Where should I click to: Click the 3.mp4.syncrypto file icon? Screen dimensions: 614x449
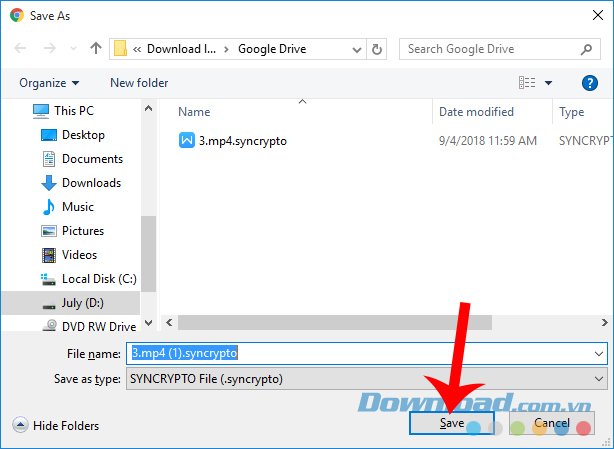187,141
